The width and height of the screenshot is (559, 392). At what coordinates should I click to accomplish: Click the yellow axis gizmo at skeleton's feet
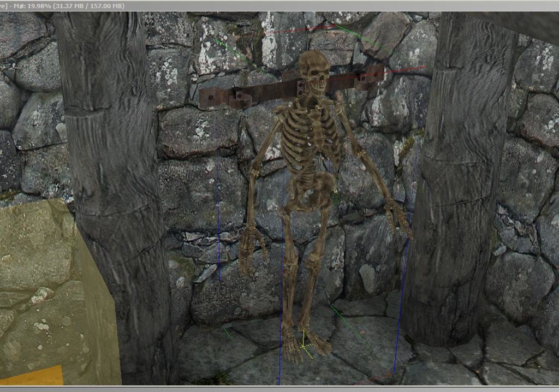[x=305, y=345]
